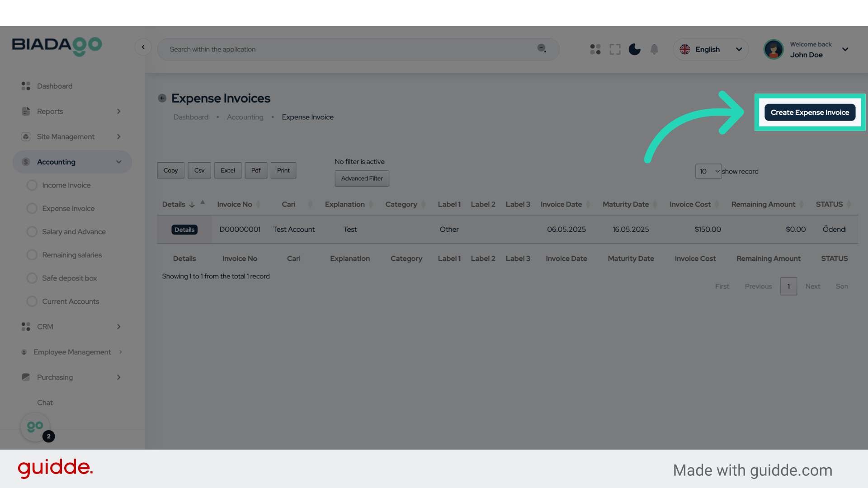The image size is (868, 488).
Task: Open the Accounting breadcrumb link
Action: 245,117
